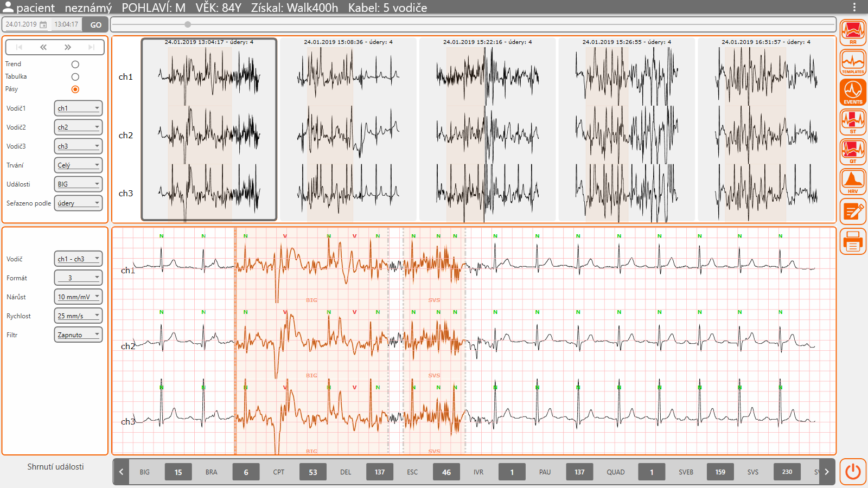Click the BRA event count 6
Viewport: 868px width, 488px height.
tap(246, 472)
